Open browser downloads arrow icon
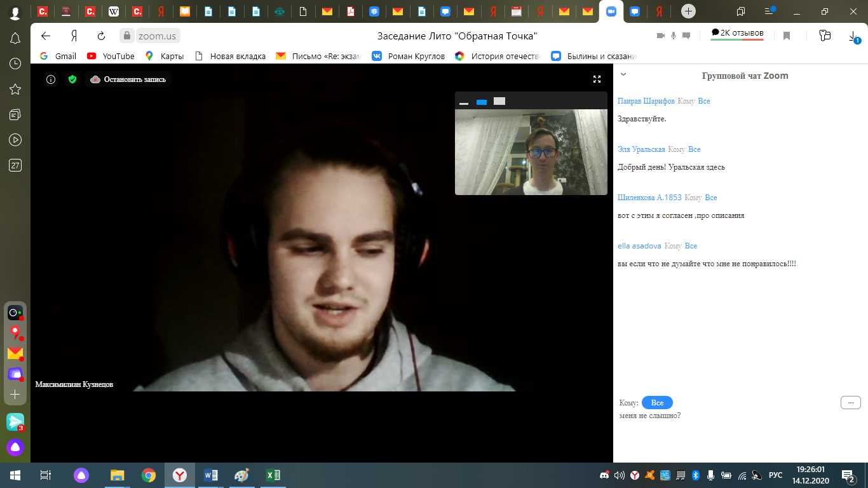Image resolution: width=868 pixels, height=488 pixels. [x=854, y=36]
